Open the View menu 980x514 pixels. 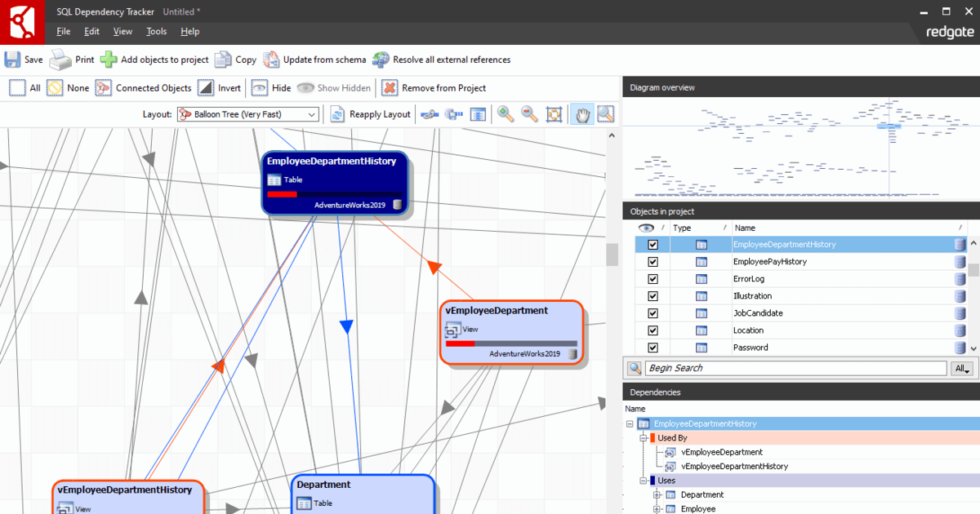pos(122,31)
